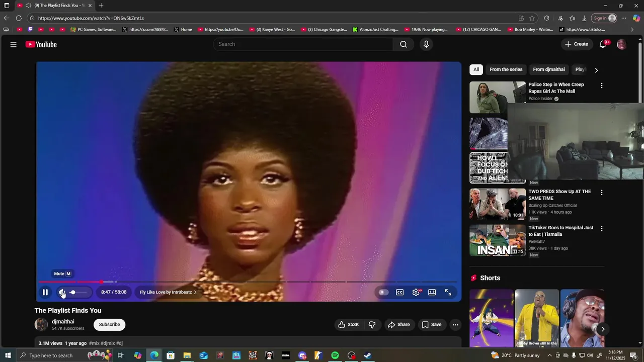This screenshot has width=644, height=362.
Task: Open Police Step in When Creep video
Action: pos(556,88)
